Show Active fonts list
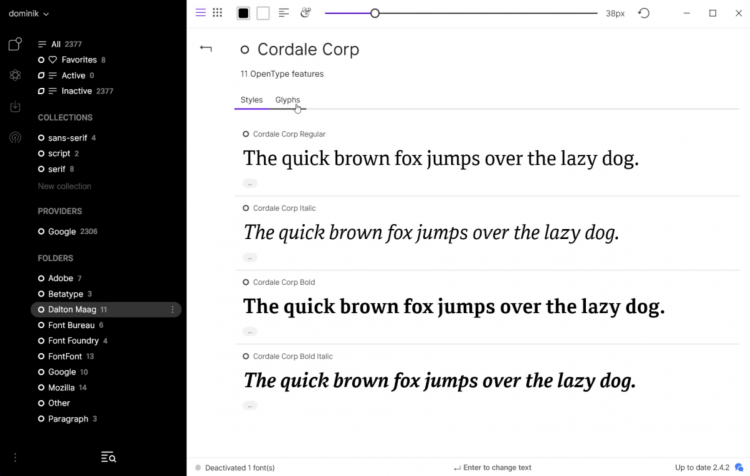This screenshot has width=750, height=476. pyautogui.click(x=73, y=76)
